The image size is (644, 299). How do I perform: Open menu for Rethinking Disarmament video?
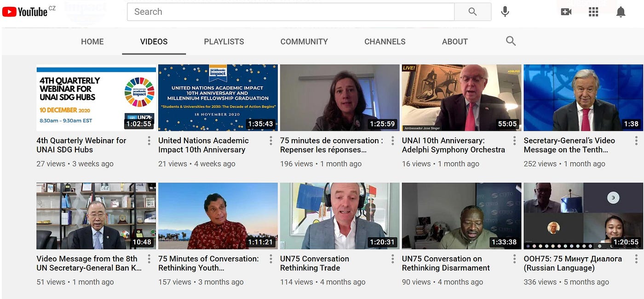point(515,259)
